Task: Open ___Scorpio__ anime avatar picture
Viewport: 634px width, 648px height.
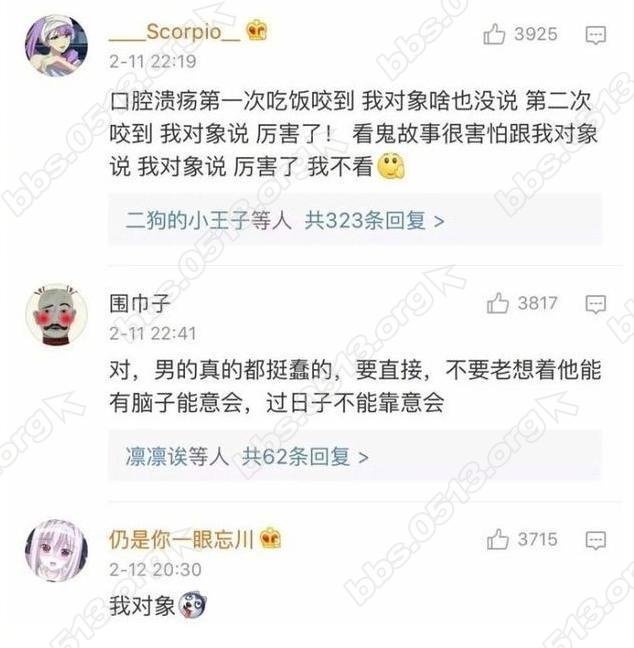Action: click(57, 45)
